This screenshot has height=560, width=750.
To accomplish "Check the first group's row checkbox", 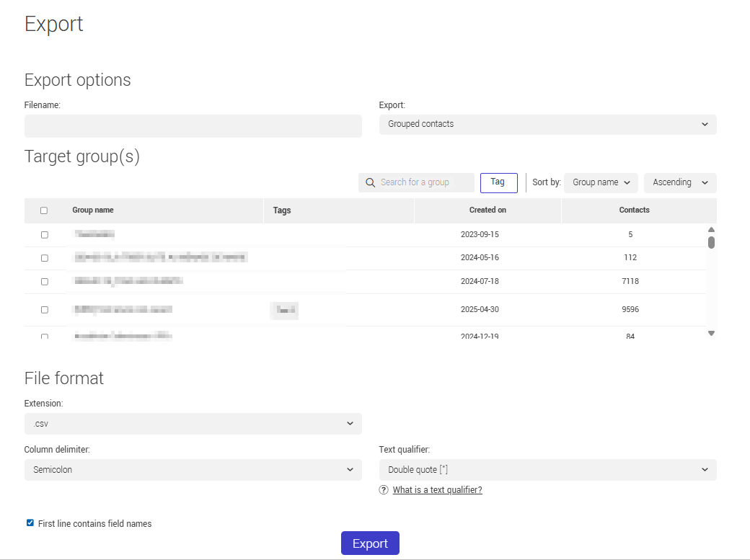I will pos(44,234).
